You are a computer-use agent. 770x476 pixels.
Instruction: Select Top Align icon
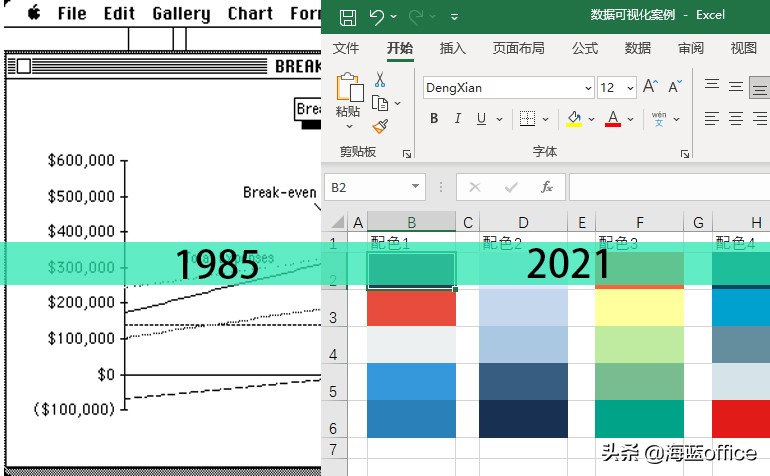(712, 84)
